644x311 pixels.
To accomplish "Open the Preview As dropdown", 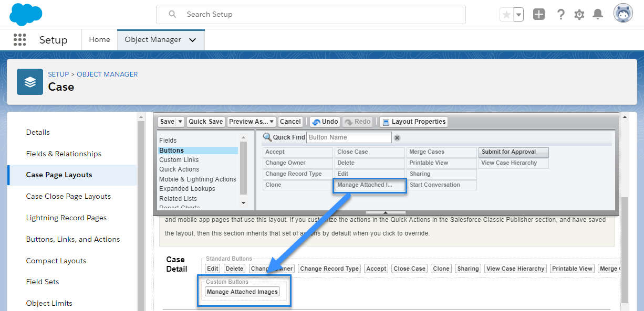I will point(252,122).
